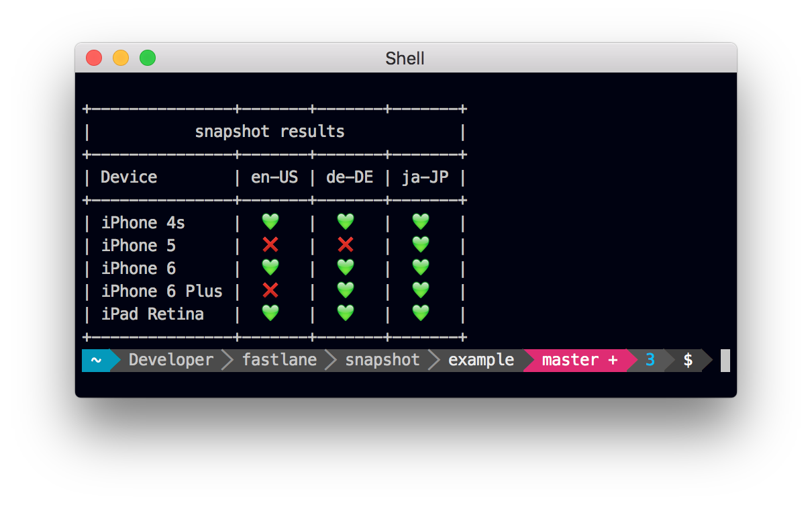This screenshot has width=812, height=505.
Task: Click the Developer path segment
Action: 170,360
